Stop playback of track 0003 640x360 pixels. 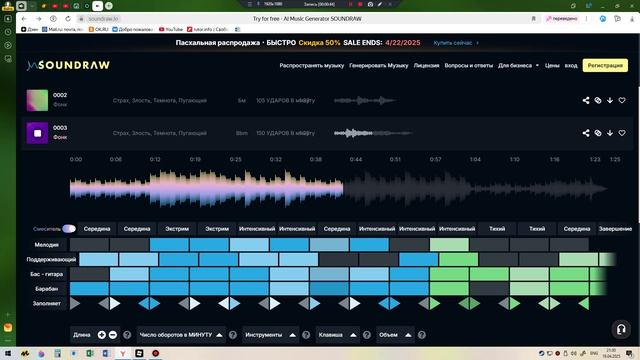pos(37,133)
